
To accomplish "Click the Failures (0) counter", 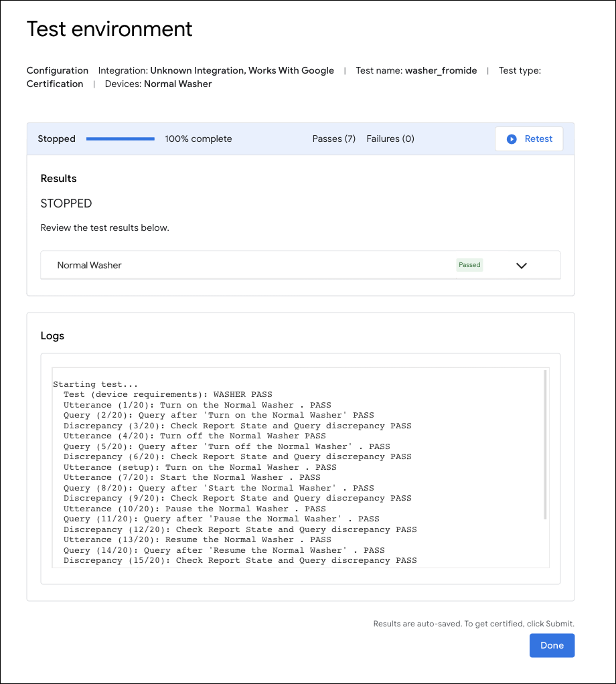I will tap(390, 139).
